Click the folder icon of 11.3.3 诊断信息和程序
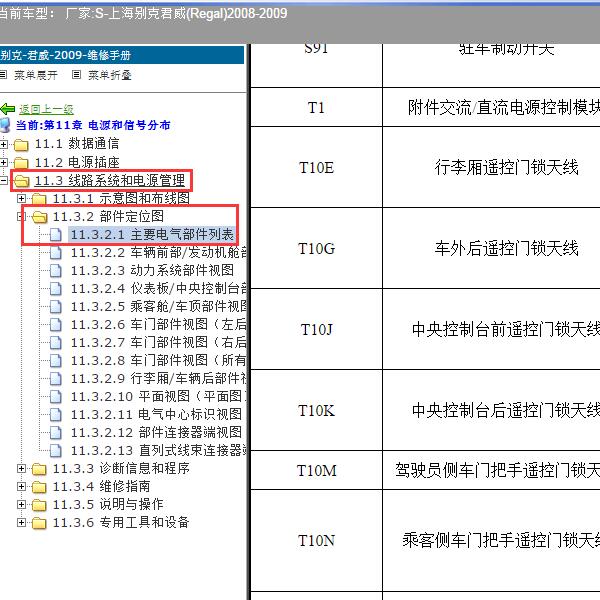600x600 pixels. (39, 469)
